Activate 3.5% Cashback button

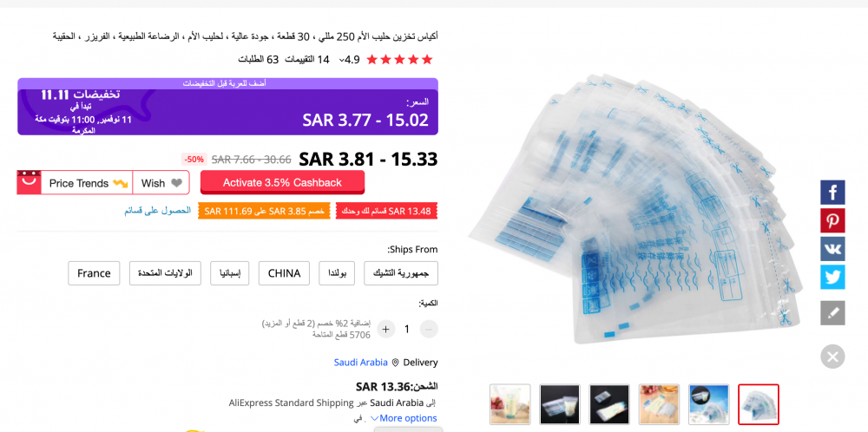pos(282,182)
